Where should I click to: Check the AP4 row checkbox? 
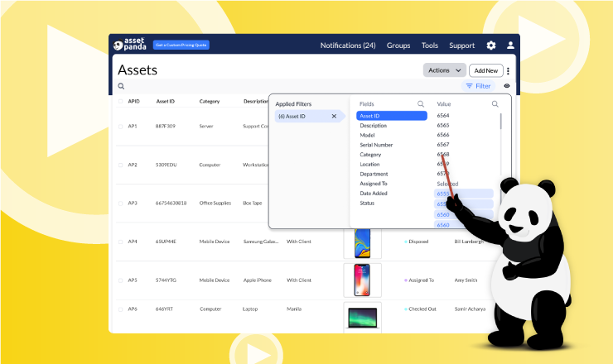coord(120,242)
